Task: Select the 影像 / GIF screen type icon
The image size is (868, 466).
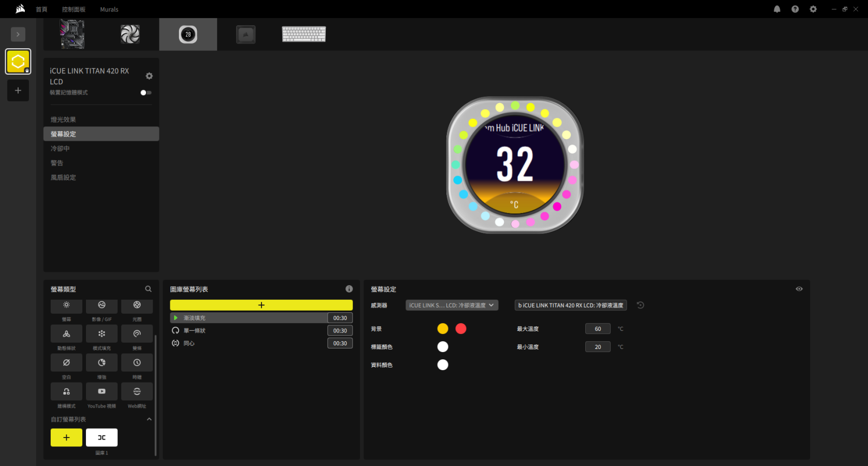Action: (102, 305)
